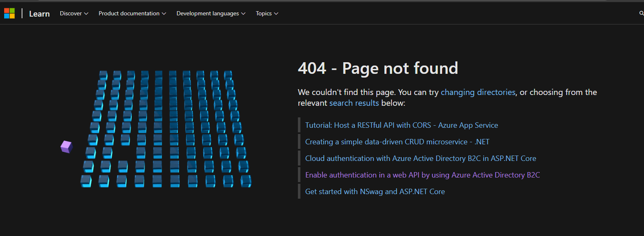Click the 404 - Page not found heading
The height and width of the screenshot is (236, 644).
[x=378, y=68]
